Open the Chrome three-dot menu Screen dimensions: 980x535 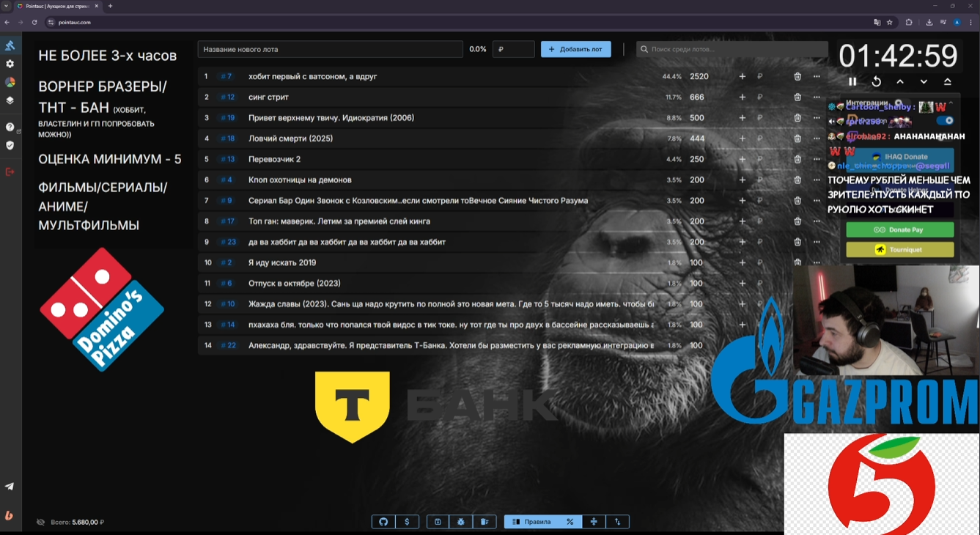(972, 22)
